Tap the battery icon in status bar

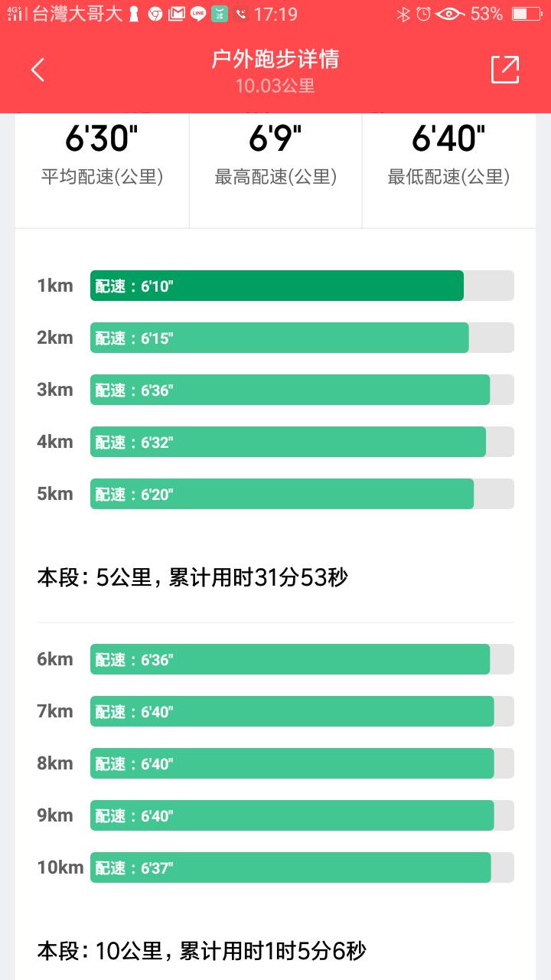(526, 14)
